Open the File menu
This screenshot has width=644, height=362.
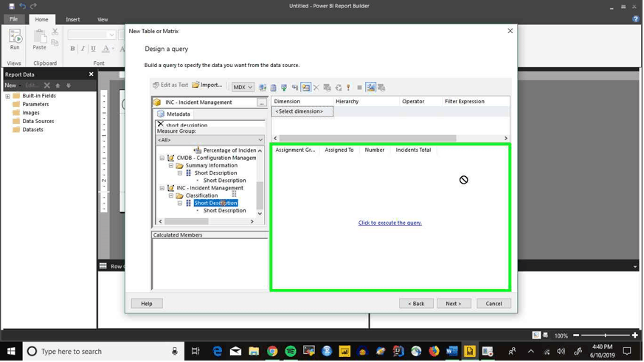tap(14, 19)
